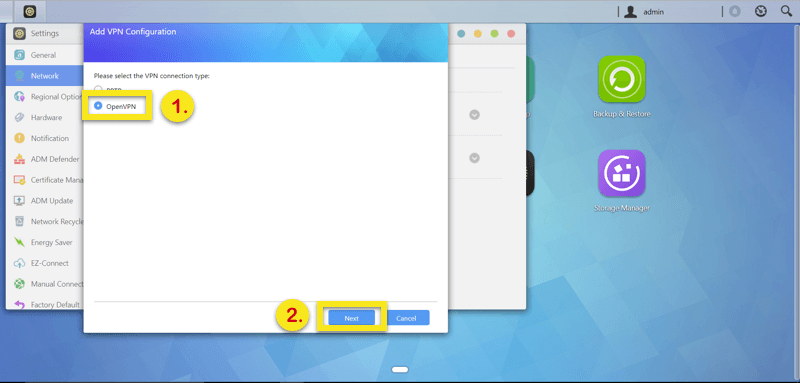Select the PPTP radio button
The width and height of the screenshot is (800, 383).
pyautogui.click(x=98, y=89)
